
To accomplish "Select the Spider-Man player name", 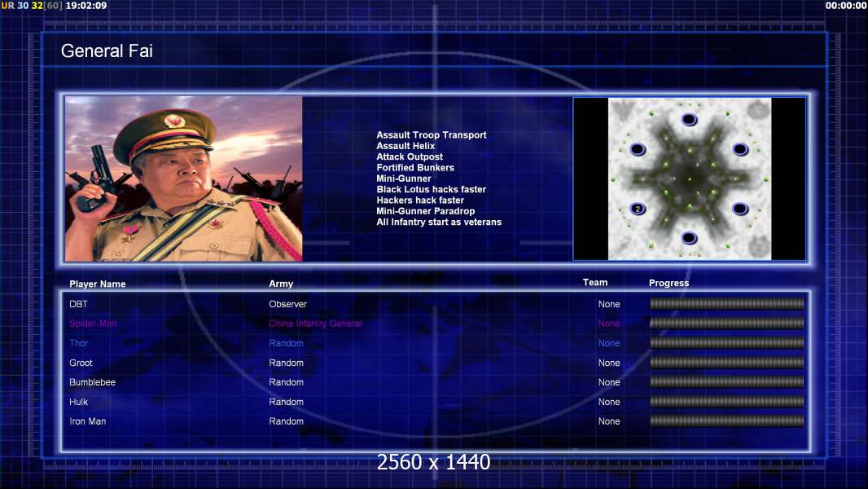I will pos(93,324).
